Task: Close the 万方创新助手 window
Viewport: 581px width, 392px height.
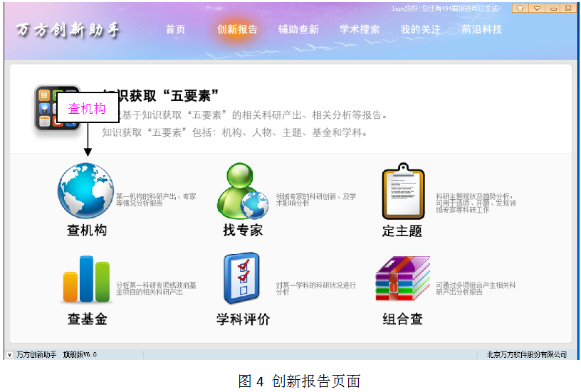Action: pyautogui.click(x=568, y=8)
